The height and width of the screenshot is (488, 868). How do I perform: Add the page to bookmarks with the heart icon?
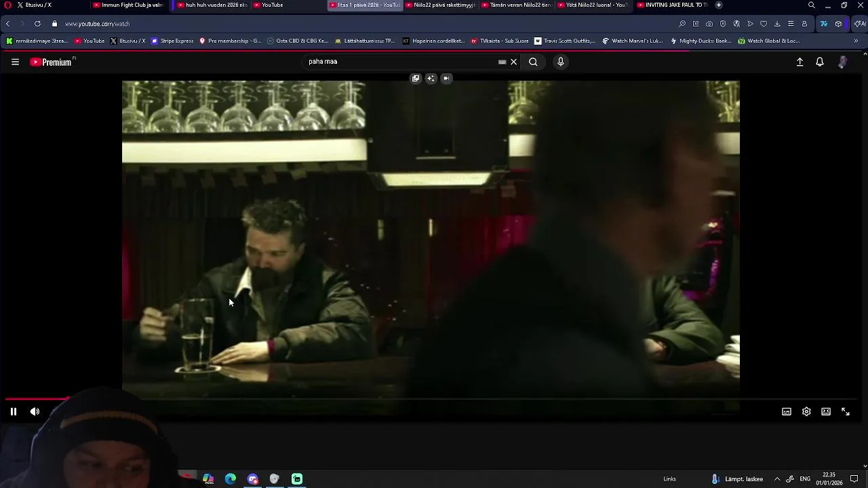pos(764,24)
